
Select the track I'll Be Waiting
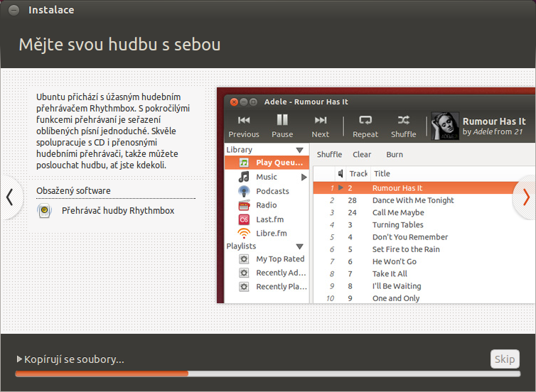(397, 286)
